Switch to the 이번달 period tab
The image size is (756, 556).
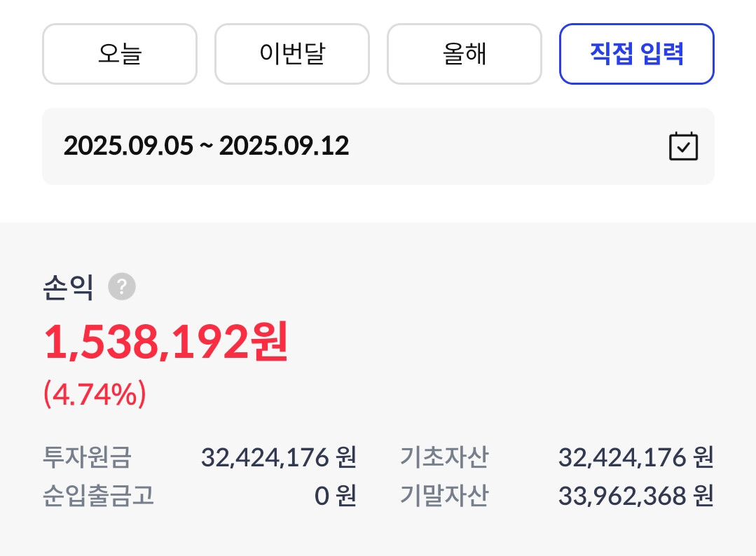(291, 55)
